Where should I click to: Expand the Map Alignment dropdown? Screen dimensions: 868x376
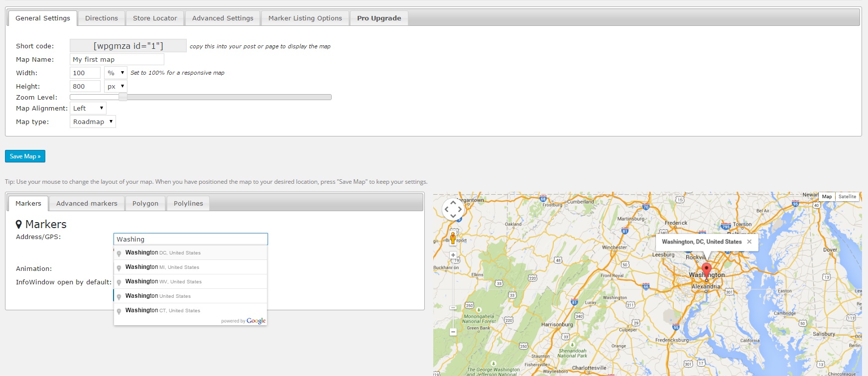(88, 108)
